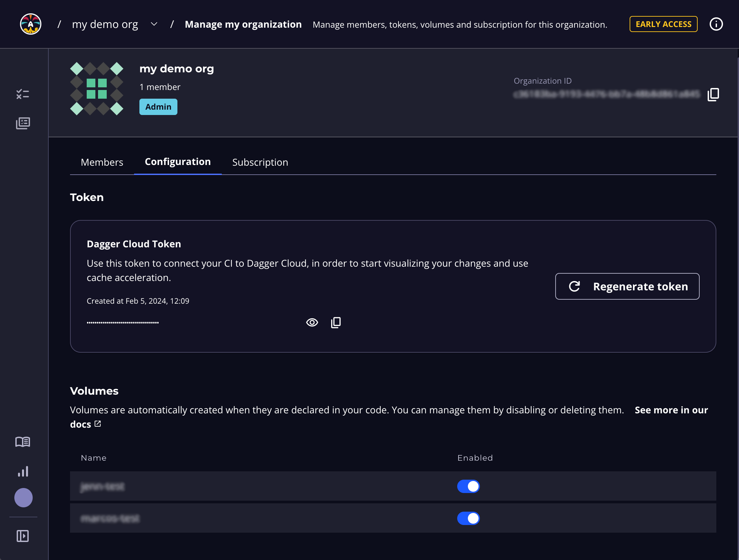
Task: Click the Dagger Cloud Token heading
Action: click(134, 244)
